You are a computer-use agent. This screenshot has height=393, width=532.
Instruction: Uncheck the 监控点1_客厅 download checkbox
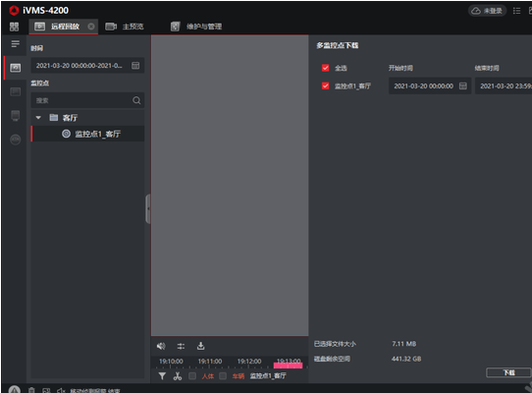325,85
